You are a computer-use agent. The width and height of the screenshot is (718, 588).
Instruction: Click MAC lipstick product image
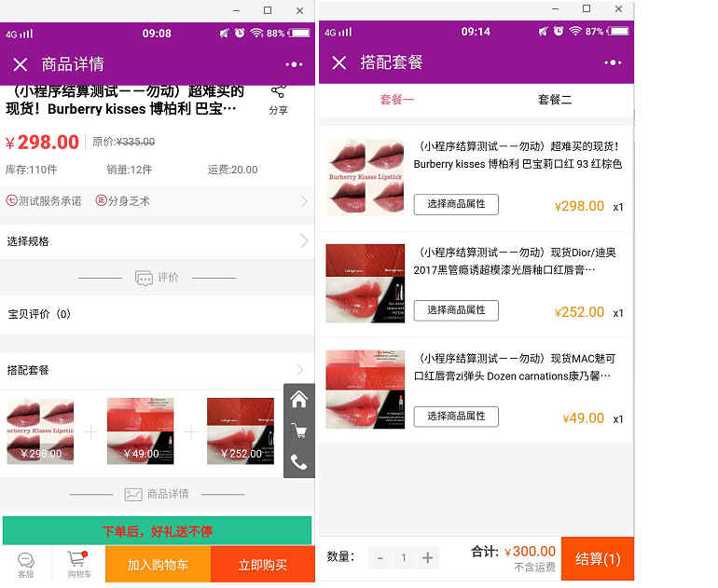[365, 390]
